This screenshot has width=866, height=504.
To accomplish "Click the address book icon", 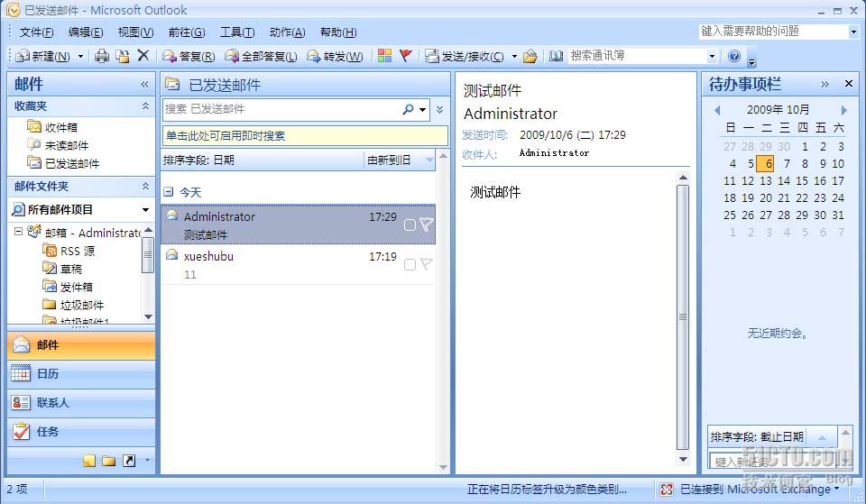I will point(557,56).
